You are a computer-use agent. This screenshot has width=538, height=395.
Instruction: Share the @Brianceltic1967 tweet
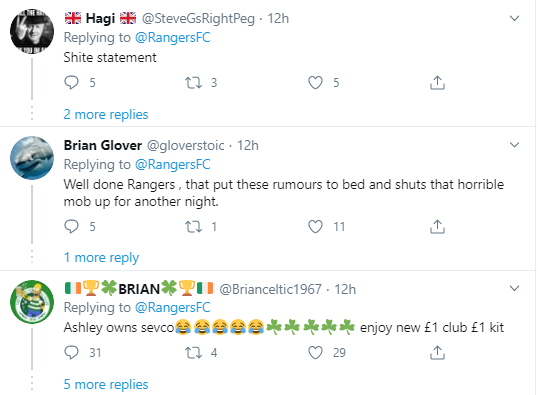point(437,352)
